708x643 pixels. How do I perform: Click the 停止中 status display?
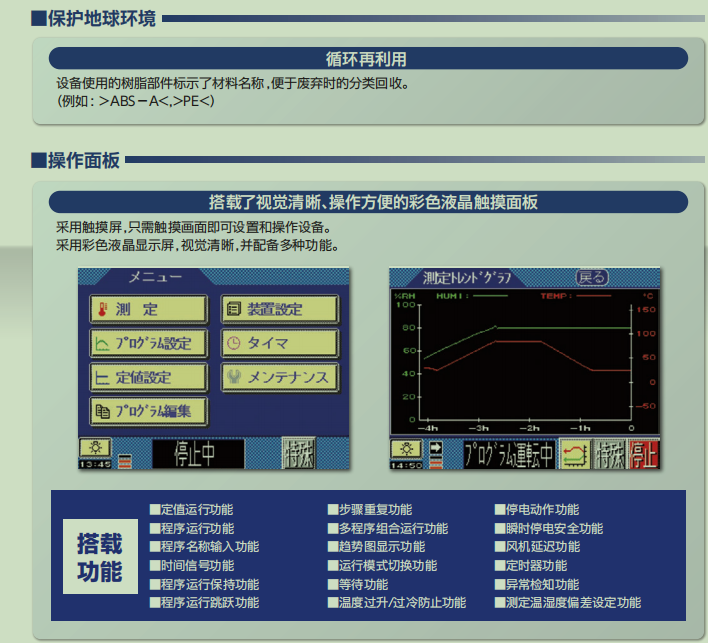point(198,453)
